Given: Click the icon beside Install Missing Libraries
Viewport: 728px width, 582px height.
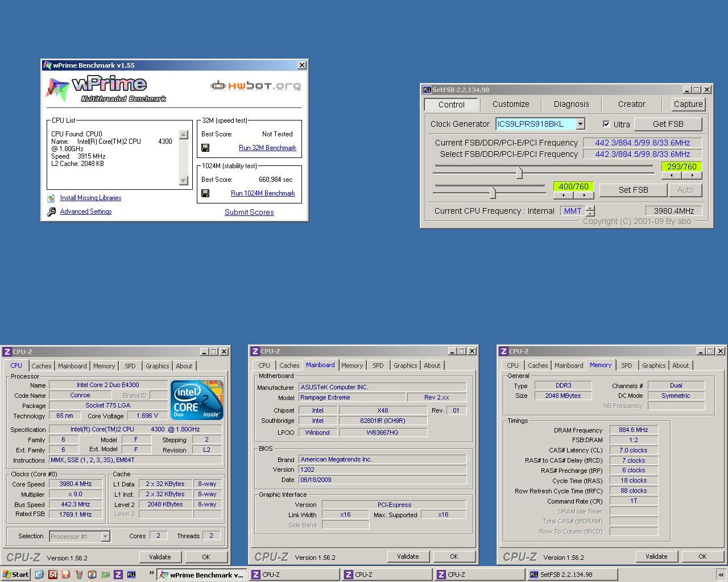Looking at the screenshot, I should click(51, 198).
